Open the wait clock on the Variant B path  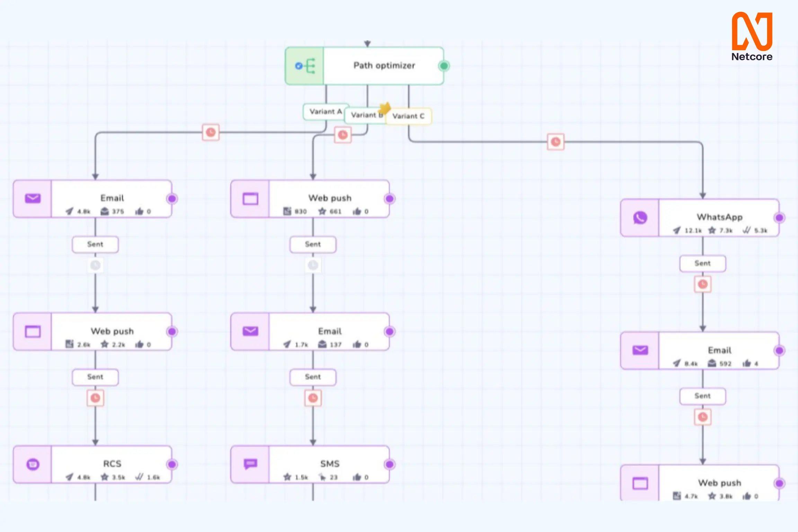[x=343, y=135]
